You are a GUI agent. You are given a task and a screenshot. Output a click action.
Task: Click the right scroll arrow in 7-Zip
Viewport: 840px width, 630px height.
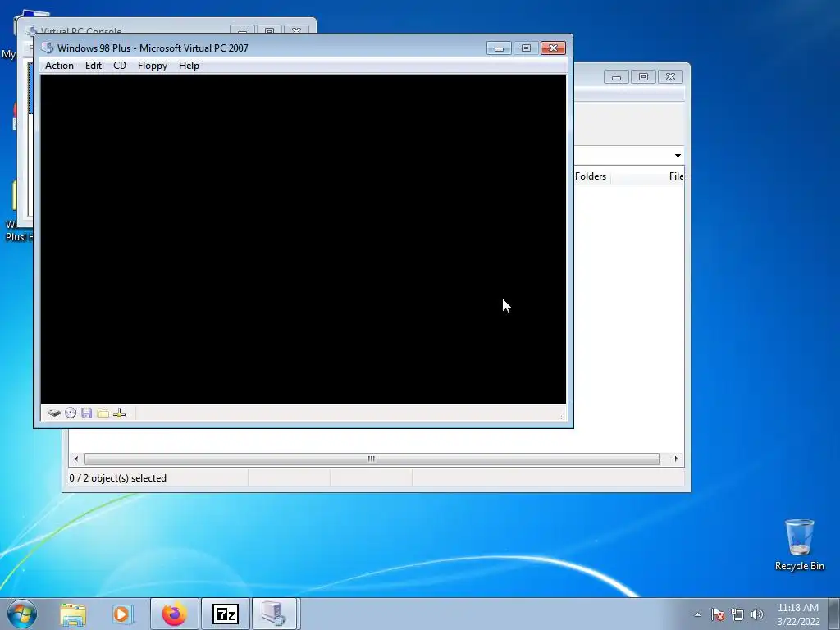pyautogui.click(x=676, y=459)
